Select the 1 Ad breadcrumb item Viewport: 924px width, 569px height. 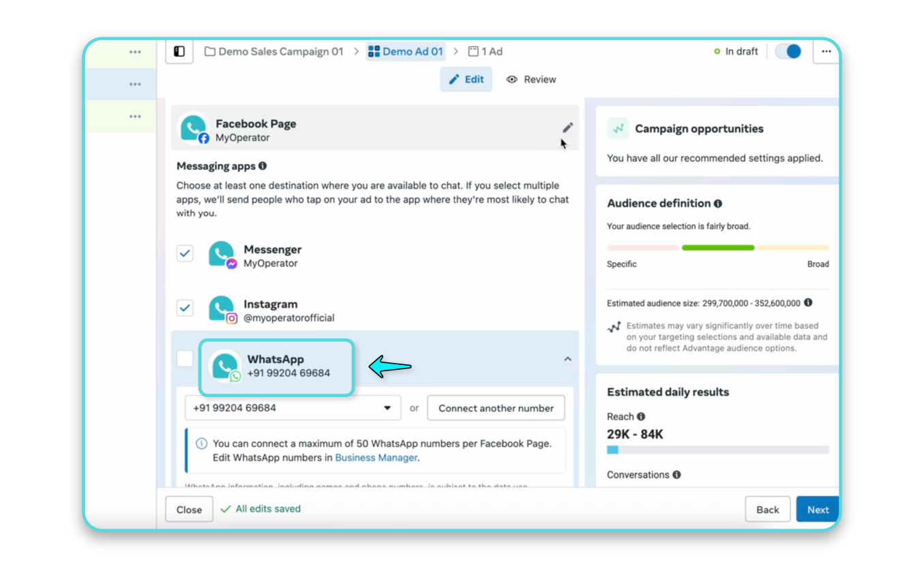click(485, 51)
